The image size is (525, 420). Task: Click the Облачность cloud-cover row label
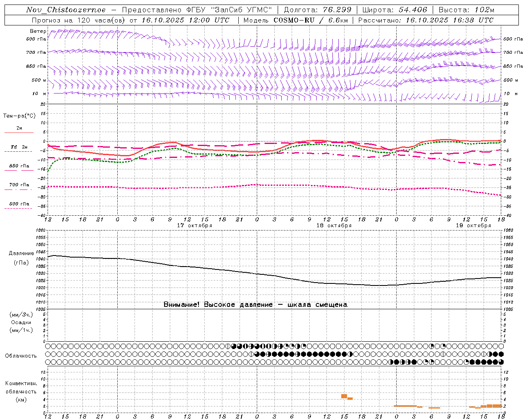tap(21, 356)
